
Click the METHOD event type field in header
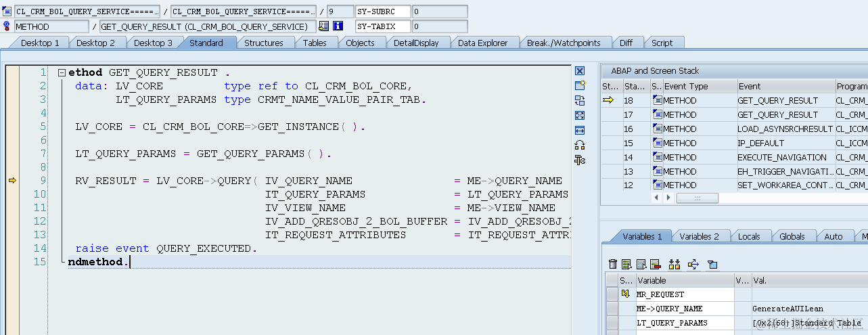pos(51,26)
